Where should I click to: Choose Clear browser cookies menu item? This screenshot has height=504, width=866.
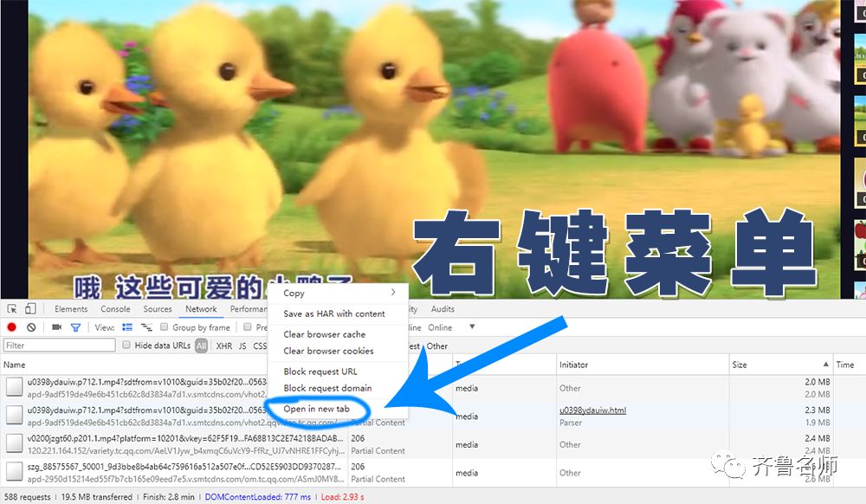328,351
